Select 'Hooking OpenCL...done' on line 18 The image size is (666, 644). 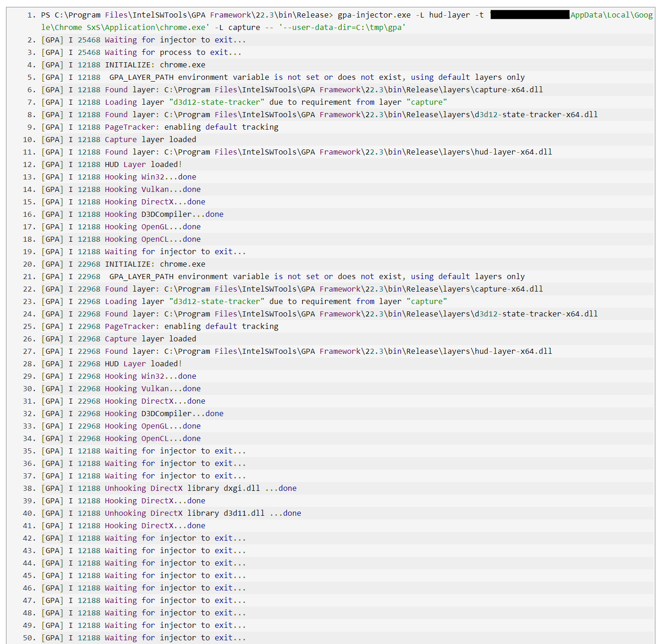click(152, 239)
